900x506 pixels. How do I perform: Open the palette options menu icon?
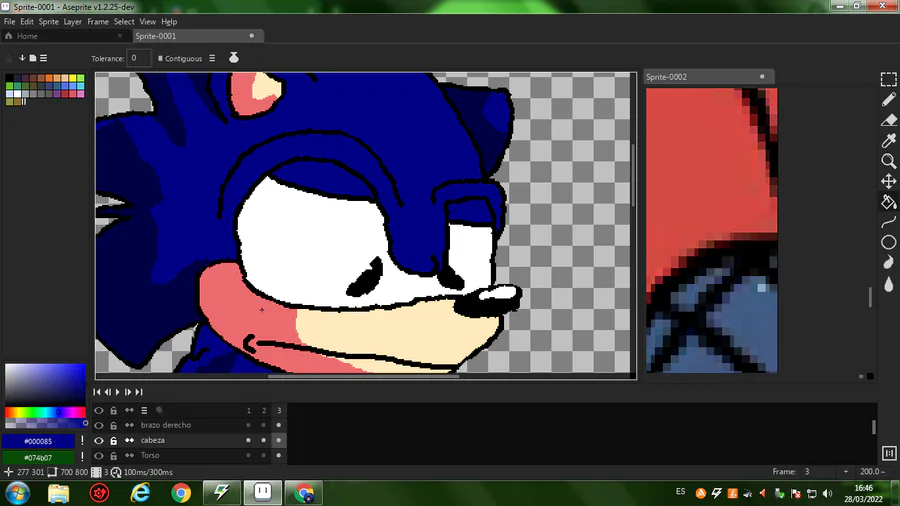tap(44, 58)
